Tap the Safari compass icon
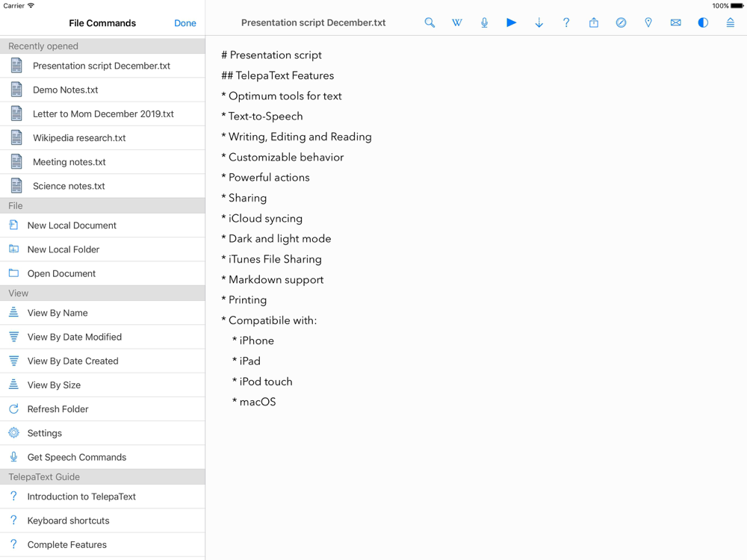Screen dimensions: 747x560 (621, 22)
